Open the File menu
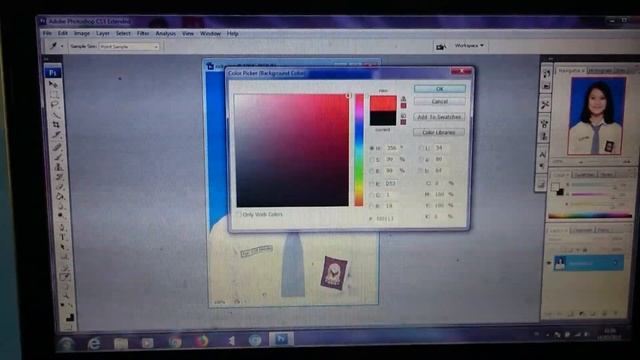 (x=47, y=33)
